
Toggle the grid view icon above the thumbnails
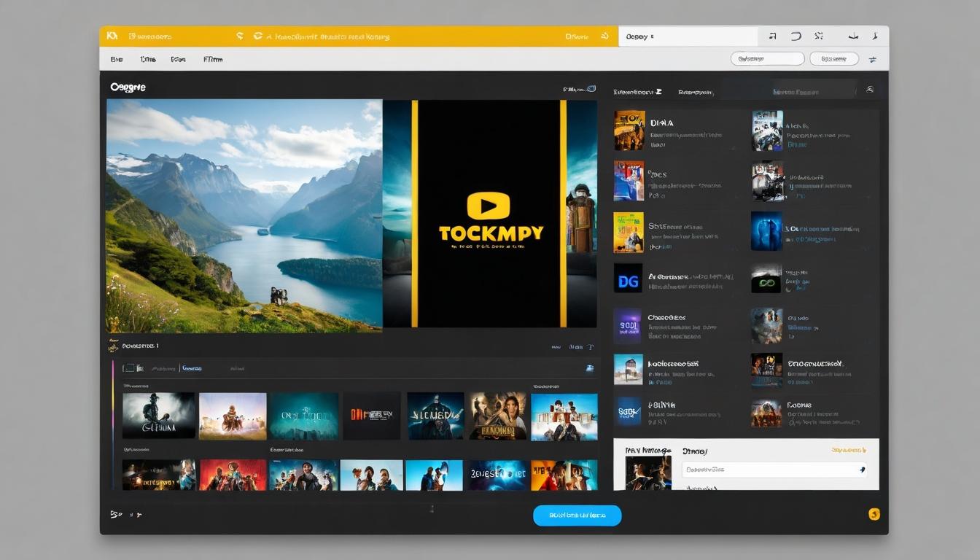click(128, 368)
